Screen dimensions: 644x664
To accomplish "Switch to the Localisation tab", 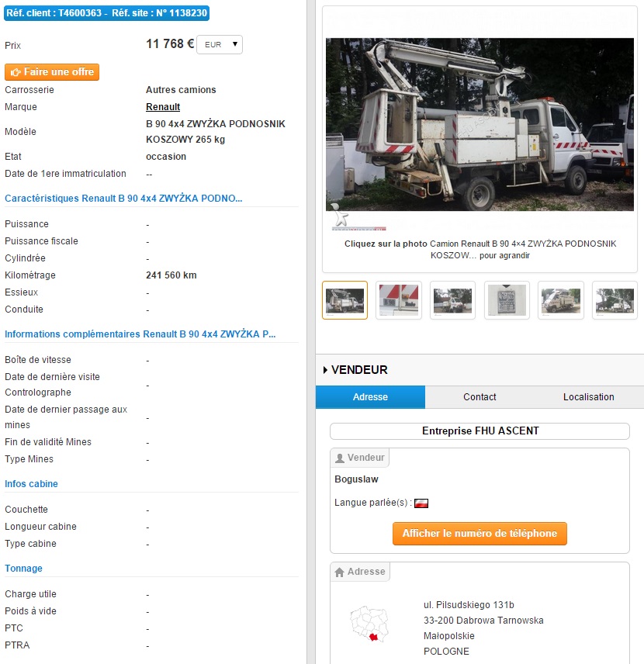I will coord(588,397).
